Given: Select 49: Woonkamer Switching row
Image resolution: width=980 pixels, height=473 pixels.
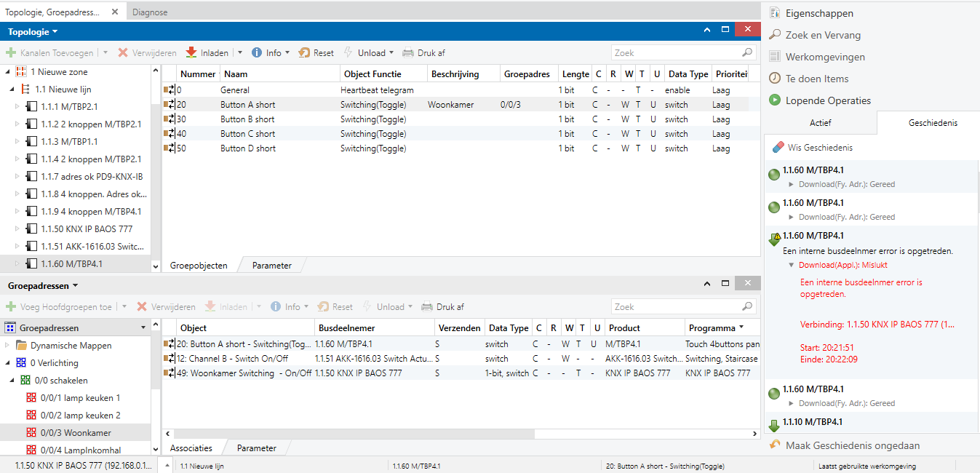Looking at the screenshot, I should coord(461,373).
